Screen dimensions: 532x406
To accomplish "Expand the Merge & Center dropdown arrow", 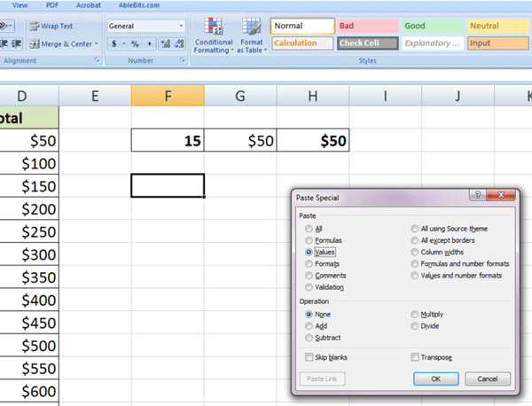I will pyautogui.click(x=96, y=43).
